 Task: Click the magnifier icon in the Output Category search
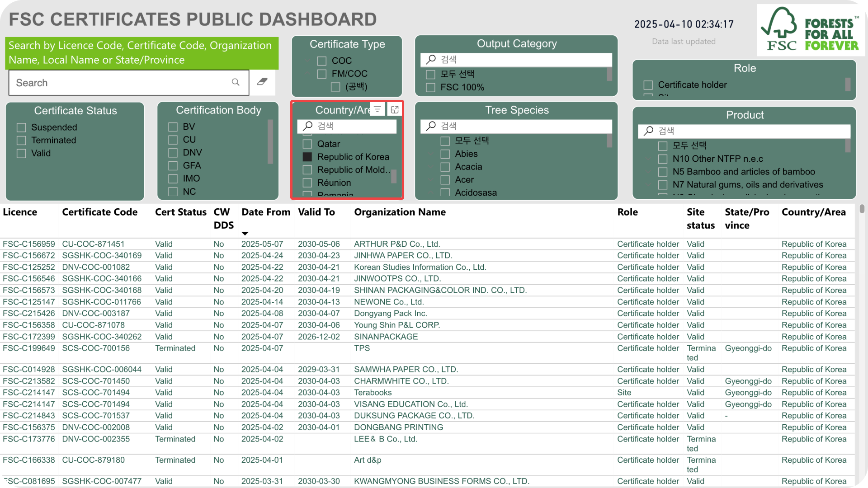[x=431, y=59]
